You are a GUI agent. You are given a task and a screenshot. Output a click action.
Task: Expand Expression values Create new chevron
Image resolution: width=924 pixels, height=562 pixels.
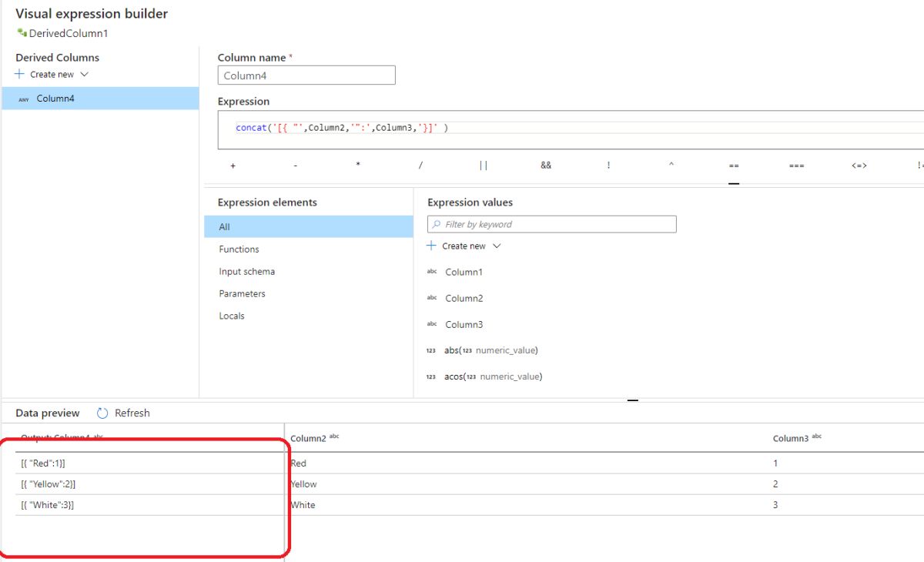pos(497,246)
